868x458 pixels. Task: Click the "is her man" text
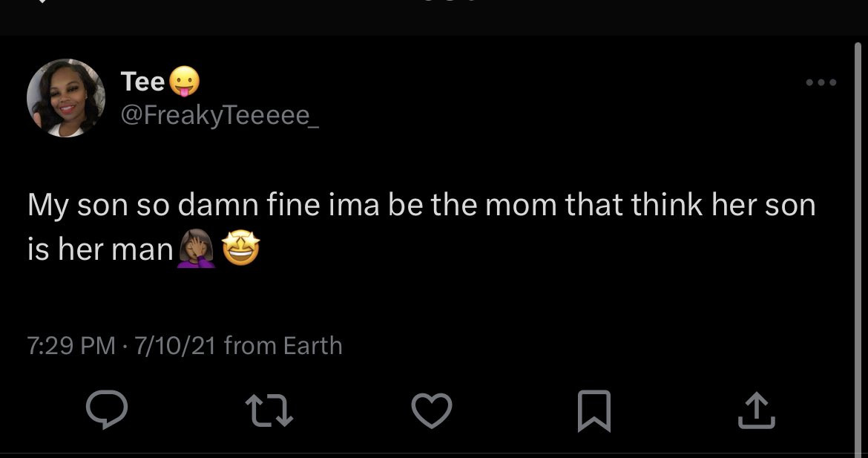click(x=100, y=250)
